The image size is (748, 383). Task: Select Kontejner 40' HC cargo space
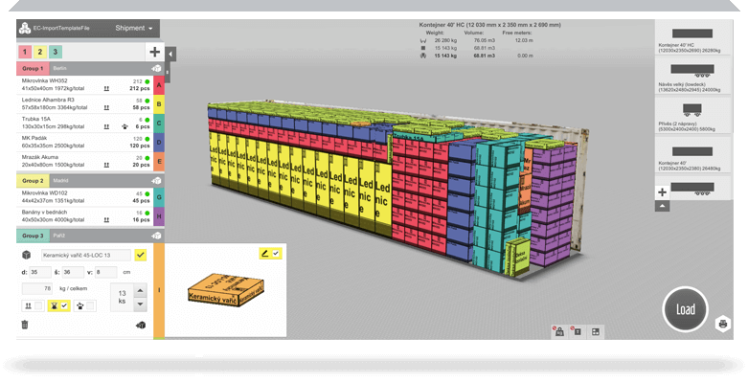(692, 38)
